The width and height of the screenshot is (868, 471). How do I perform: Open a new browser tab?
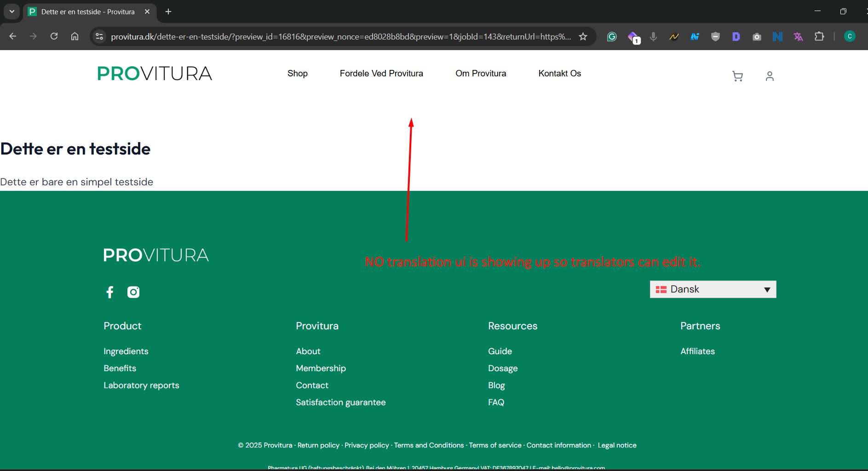168,11
